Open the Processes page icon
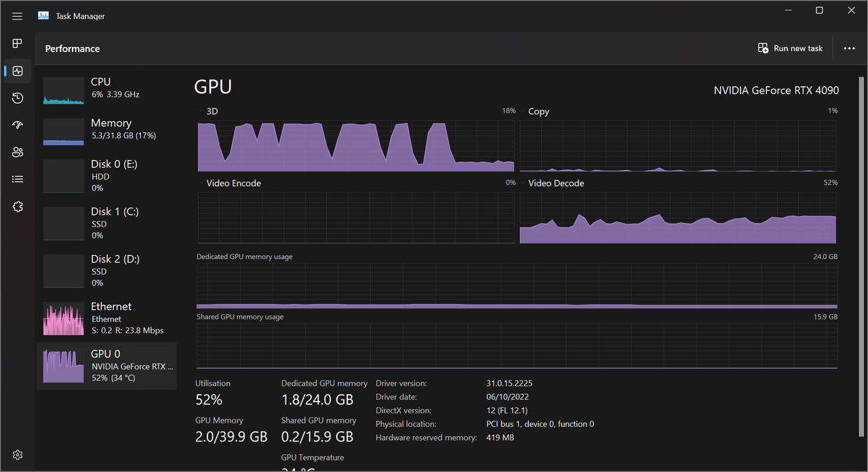This screenshot has height=472, width=868. (x=18, y=43)
